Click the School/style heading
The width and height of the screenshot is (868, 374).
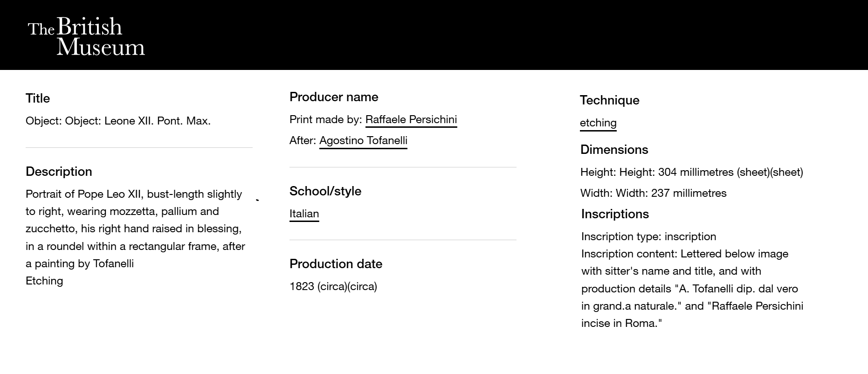[x=325, y=191]
